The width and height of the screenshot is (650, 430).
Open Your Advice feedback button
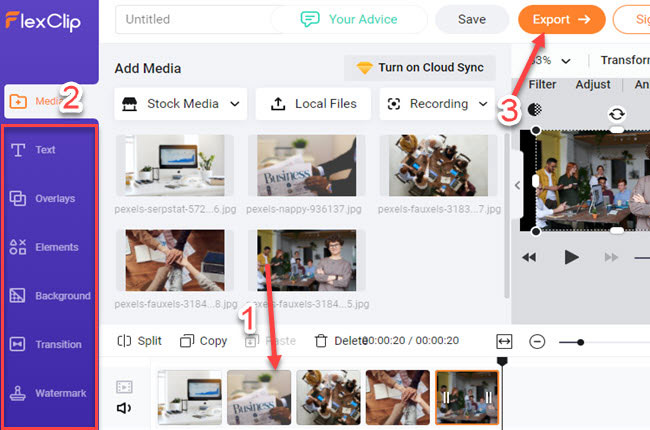(x=349, y=19)
